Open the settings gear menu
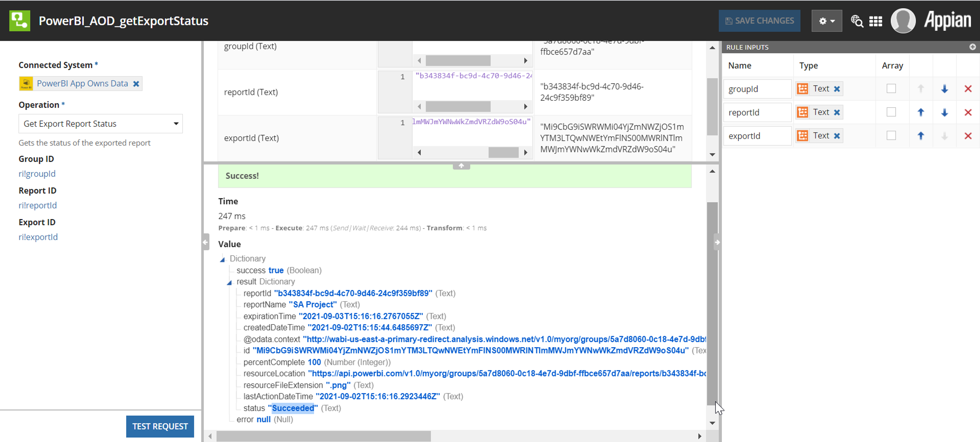The height and width of the screenshot is (442, 980). pyautogui.click(x=827, y=21)
